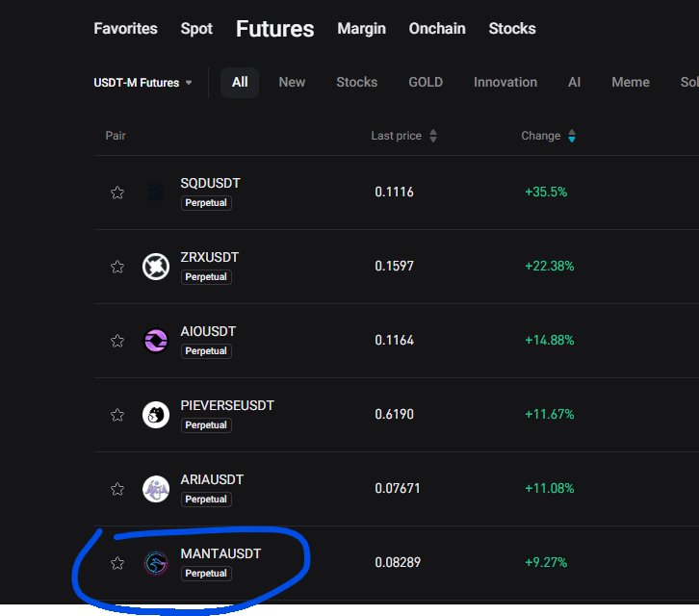Go to the Onchain tab
The image size is (699, 616).
(437, 29)
